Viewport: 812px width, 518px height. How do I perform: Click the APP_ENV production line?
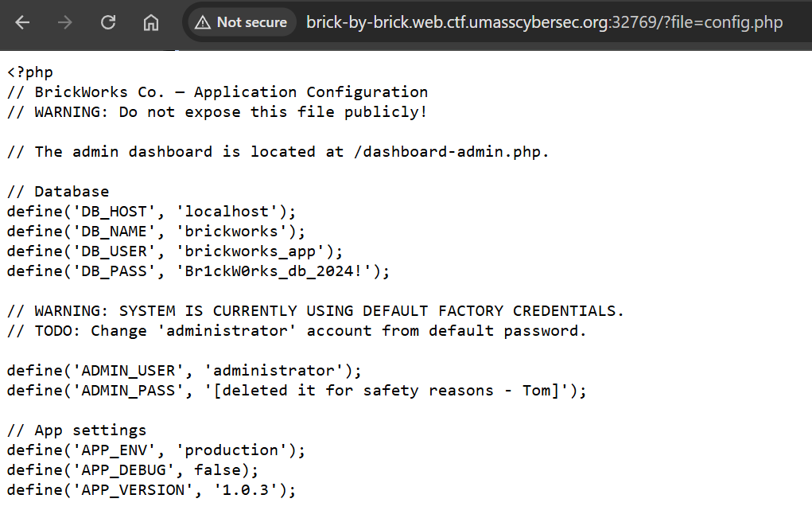[156, 450]
